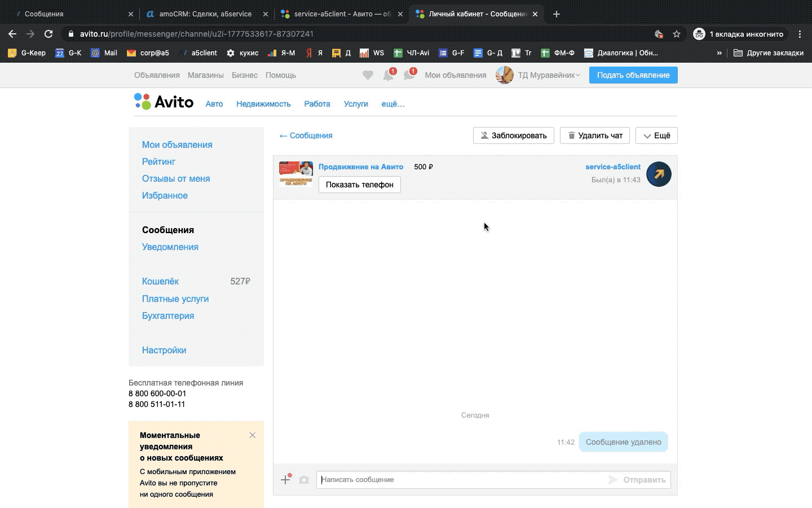Viewport: 812px width, 508px height.
Task: Switch to amoCRM Сделки tab
Action: click(206, 14)
